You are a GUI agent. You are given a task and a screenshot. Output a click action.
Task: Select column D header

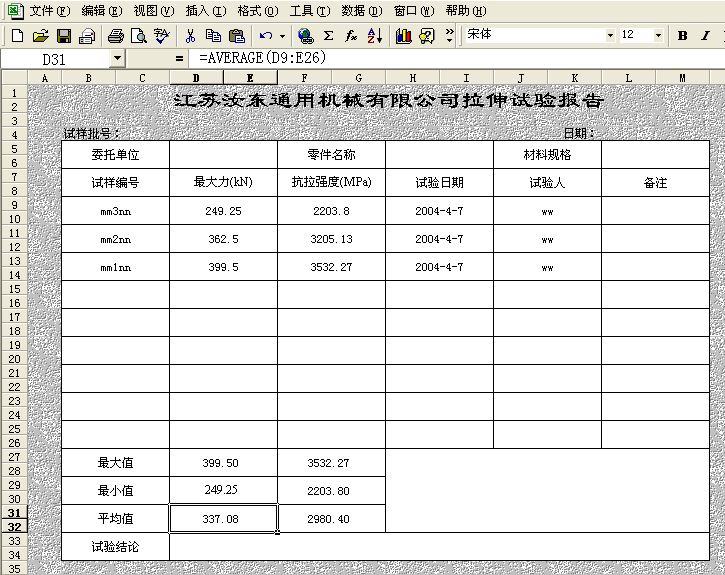pyautogui.click(x=196, y=78)
